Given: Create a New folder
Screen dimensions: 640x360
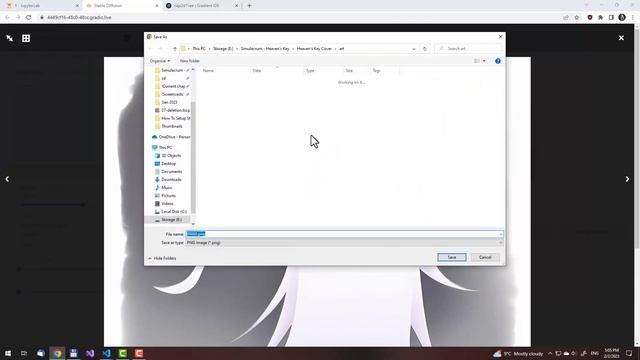Looking at the screenshot, I should [190, 61].
